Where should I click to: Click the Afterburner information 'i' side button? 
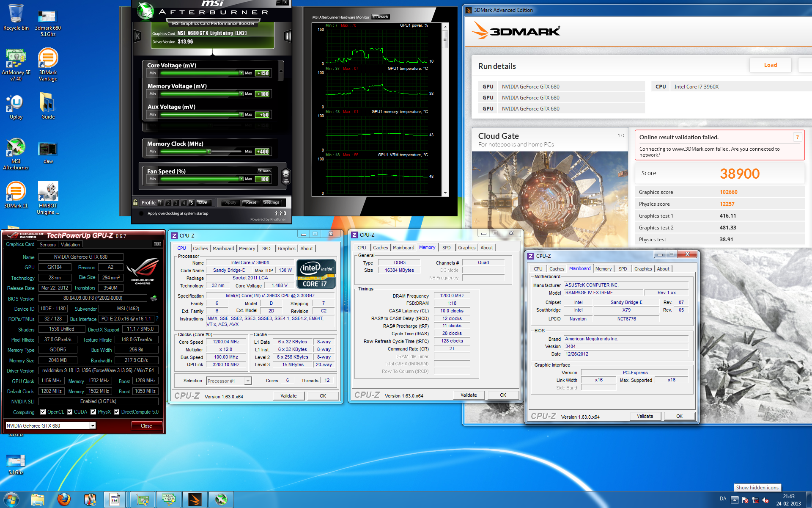point(288,36)
